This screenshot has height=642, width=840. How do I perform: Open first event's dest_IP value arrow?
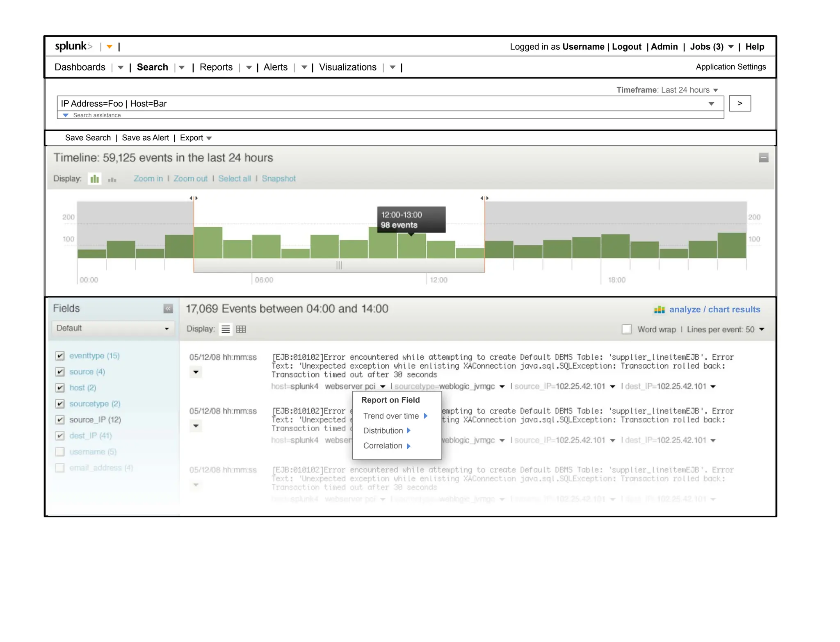point(713,387)
